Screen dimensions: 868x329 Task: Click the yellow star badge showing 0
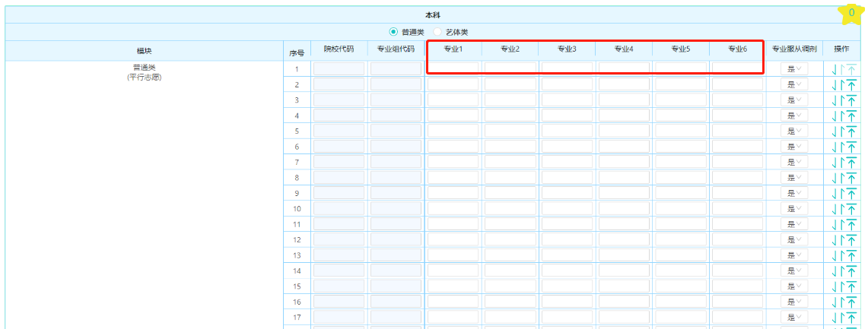click(x=851, y=13)
